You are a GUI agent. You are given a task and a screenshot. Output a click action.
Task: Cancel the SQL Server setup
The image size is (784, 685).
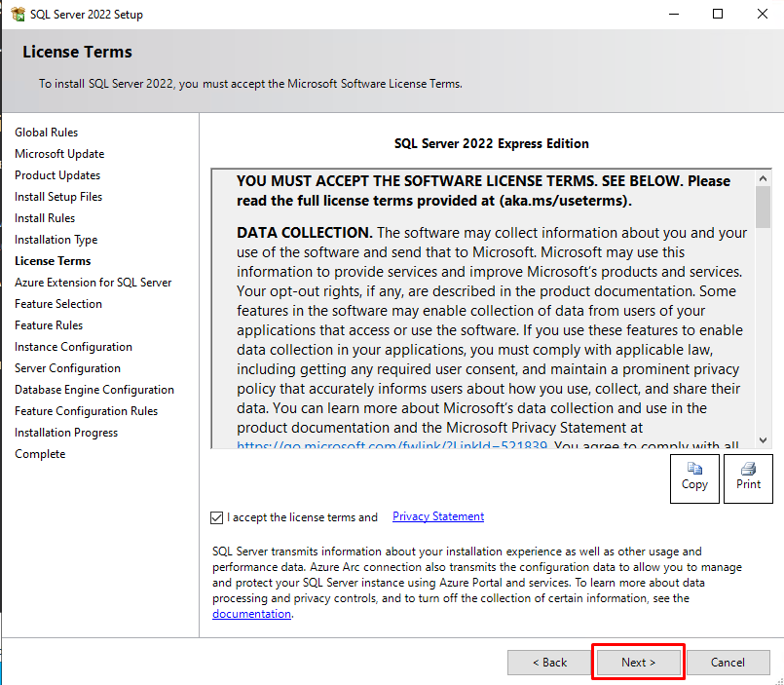728,663
